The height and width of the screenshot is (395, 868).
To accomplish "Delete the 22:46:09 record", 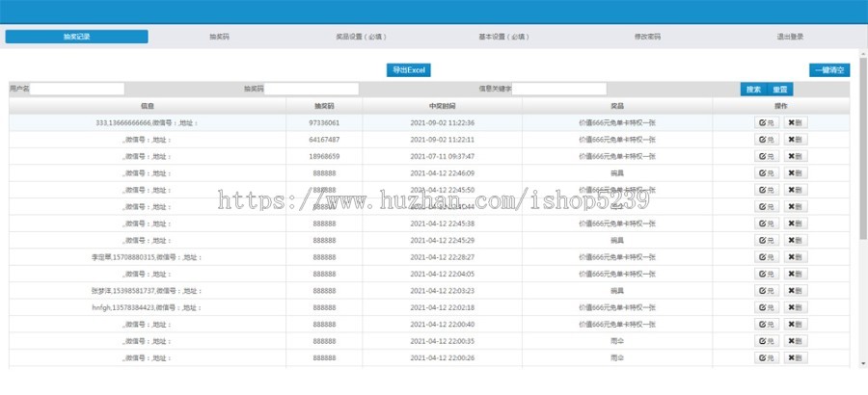I will click(x=796, y=173).
